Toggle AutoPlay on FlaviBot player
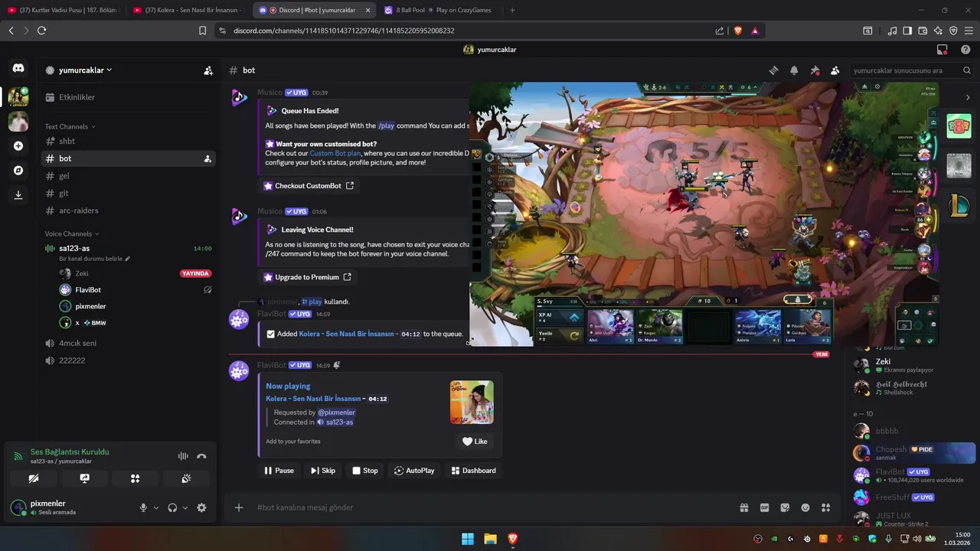Image resolution: width=980 pixels, height=551 pixels. point(413,471)
